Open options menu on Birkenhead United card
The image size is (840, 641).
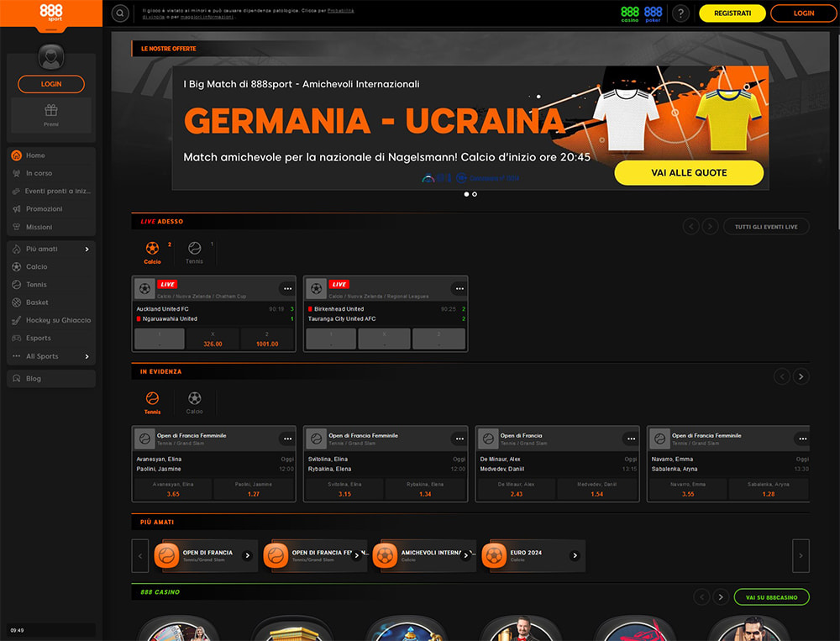(459, 289)
